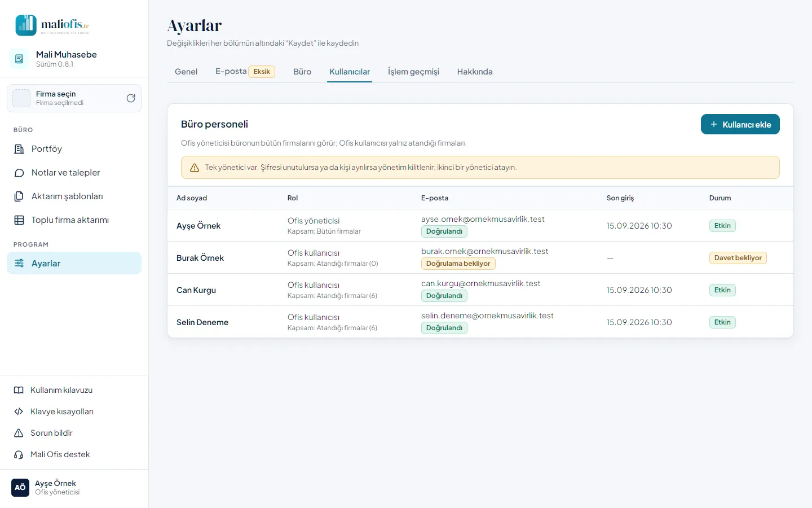Viewport: 812px width, 508px height.
Task: Open the Firma seçin company selector
Action: coord(74,98)
